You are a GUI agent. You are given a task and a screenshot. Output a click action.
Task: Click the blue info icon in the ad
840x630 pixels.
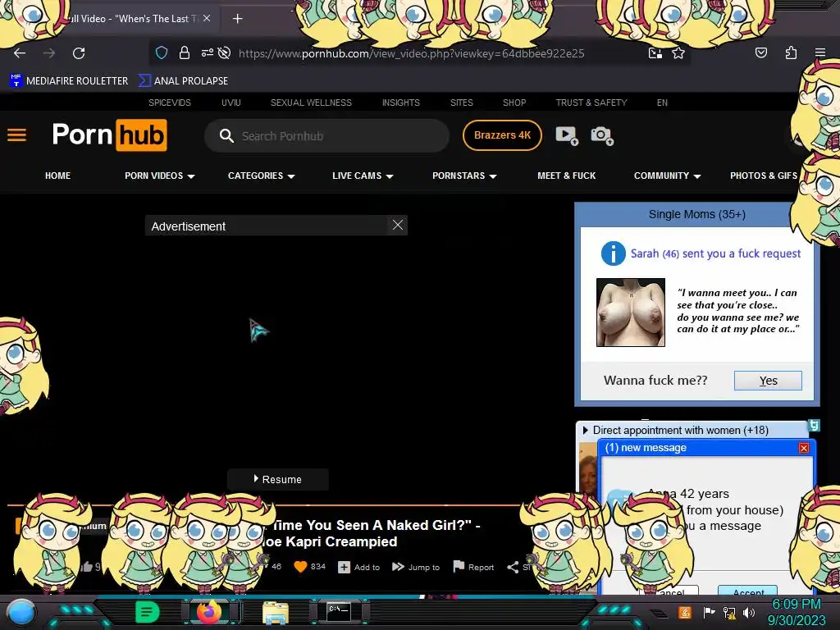coord(614,253)
